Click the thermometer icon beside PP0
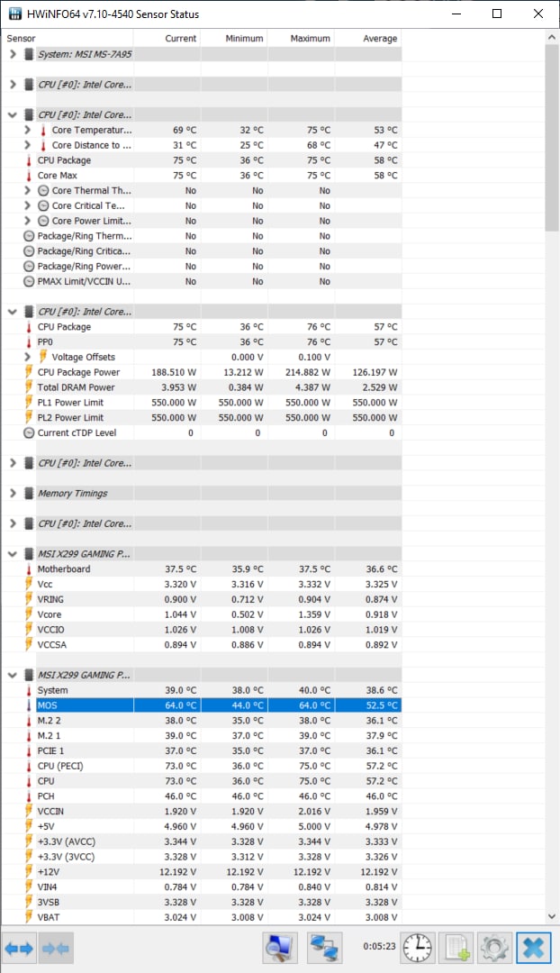The height and width of the screenshot is (973, 560). coord(29,342)
